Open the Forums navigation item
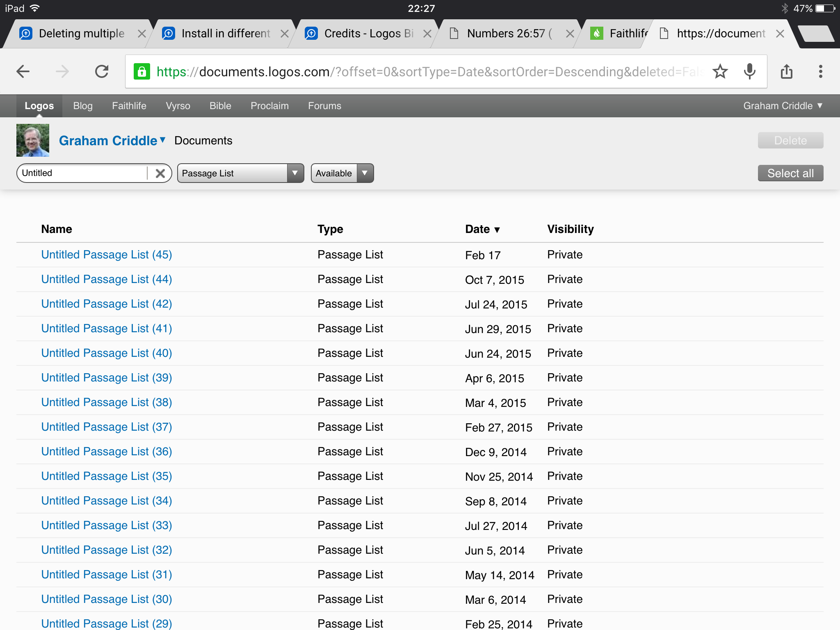840x630 pixels. (324, 106)
